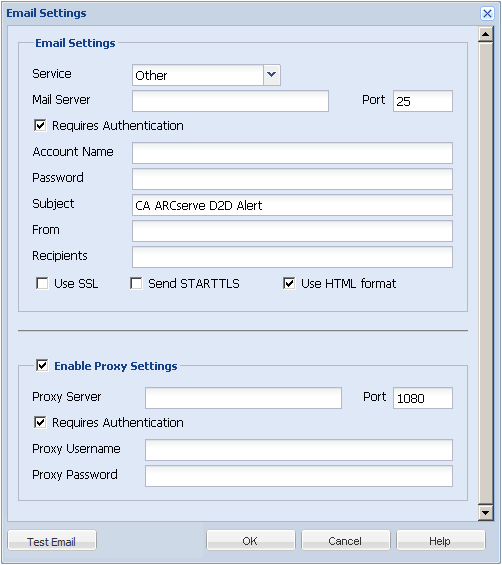Focus the Mail Server input field

(x=230, y=101)
